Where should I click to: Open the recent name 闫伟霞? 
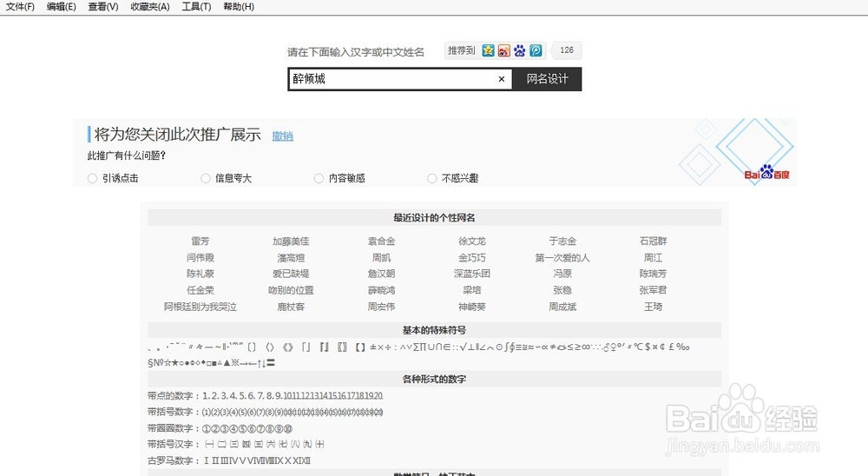(201, 258)
